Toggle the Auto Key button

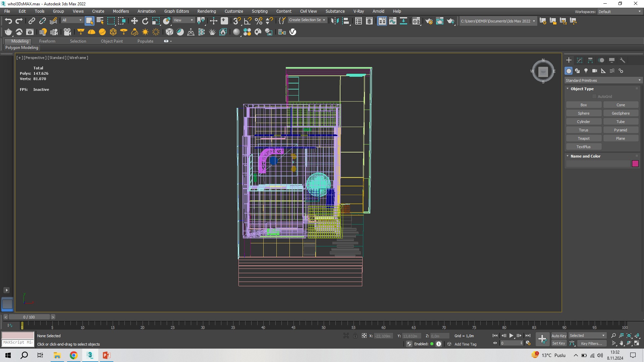[558, 336]
